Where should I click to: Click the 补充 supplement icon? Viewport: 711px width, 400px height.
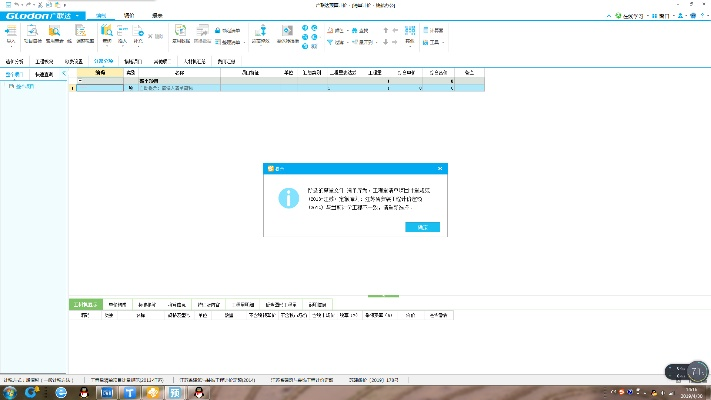(x=138, y=34)
